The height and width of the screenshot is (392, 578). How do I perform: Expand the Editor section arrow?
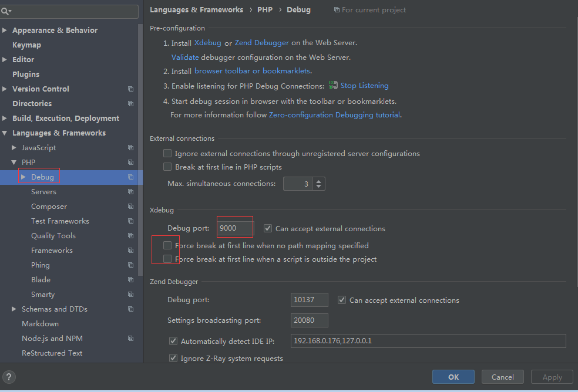(x=5, y=59)
